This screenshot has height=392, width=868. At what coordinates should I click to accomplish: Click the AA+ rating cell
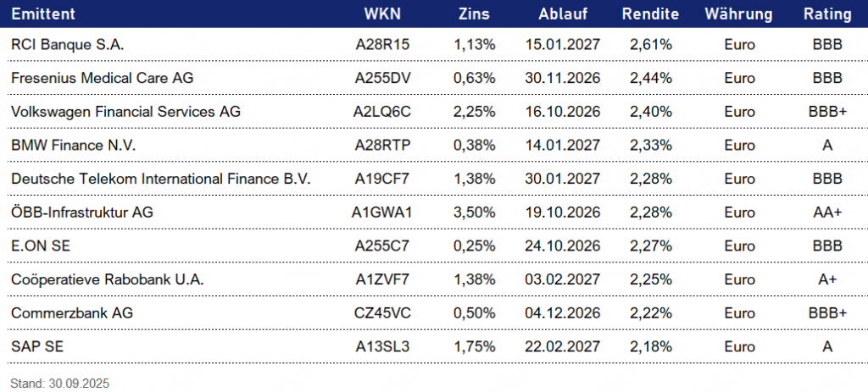[827, 212]
